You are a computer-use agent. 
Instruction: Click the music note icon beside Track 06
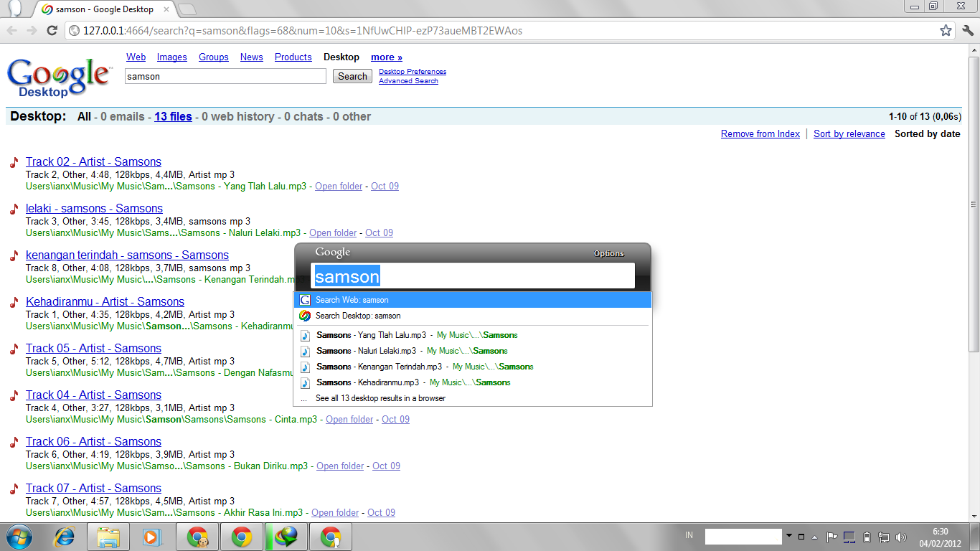coord(14,442)
